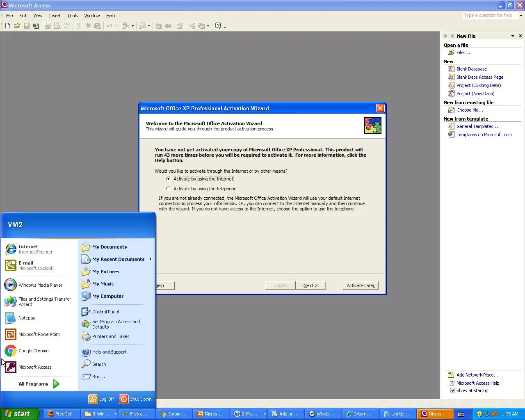
Task: Click the Internet Explorer icon in Start menu
Action: [x=11, y=249]
